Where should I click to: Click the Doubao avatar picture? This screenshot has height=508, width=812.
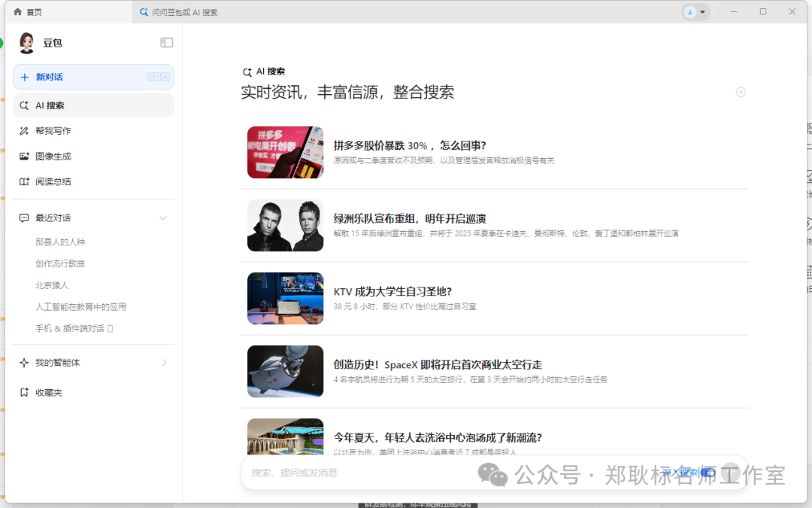pyautogui.click(x=26, y=42)
